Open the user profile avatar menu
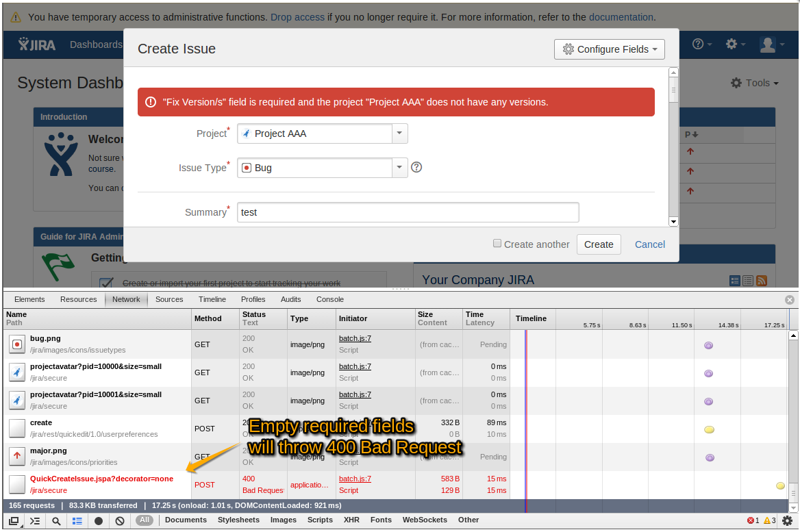 pos(771,45)
